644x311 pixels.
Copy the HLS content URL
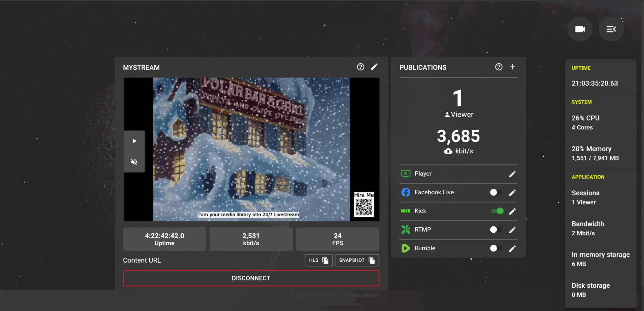[x=319, y=260]
